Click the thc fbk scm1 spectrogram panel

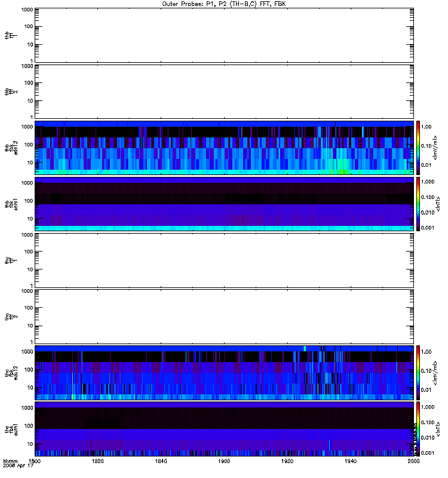tap(224, 429)
